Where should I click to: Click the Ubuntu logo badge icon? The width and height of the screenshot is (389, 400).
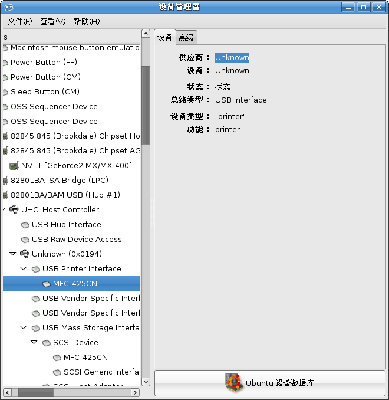tap(233, 382)
